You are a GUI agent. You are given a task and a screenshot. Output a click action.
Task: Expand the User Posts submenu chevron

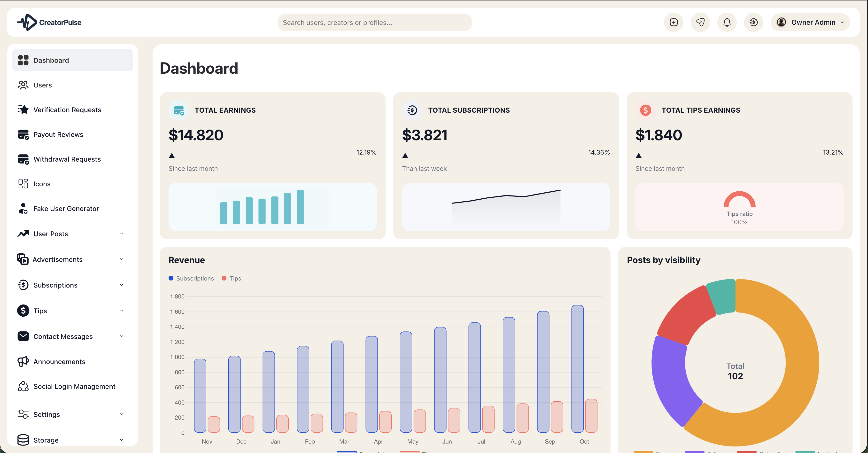tap(122, 234)
